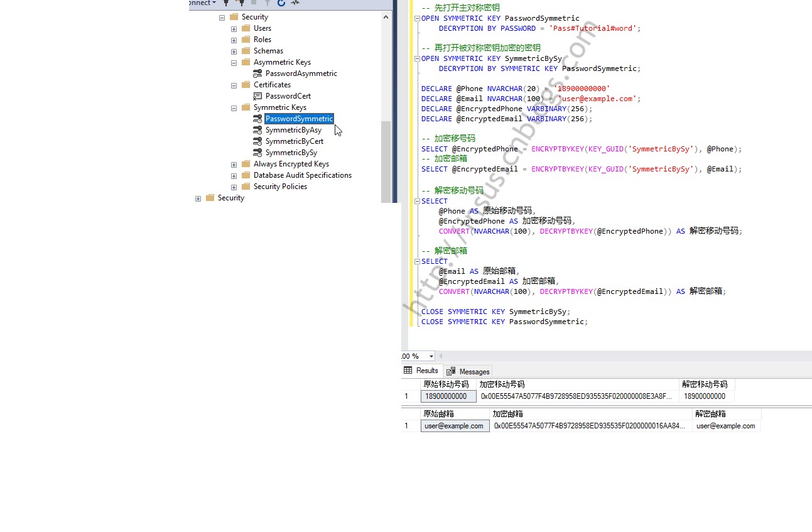Image resolution: width=812 pixels, height=532 pixels.
Task: Click the Roles folder icon
Action: 246,40
